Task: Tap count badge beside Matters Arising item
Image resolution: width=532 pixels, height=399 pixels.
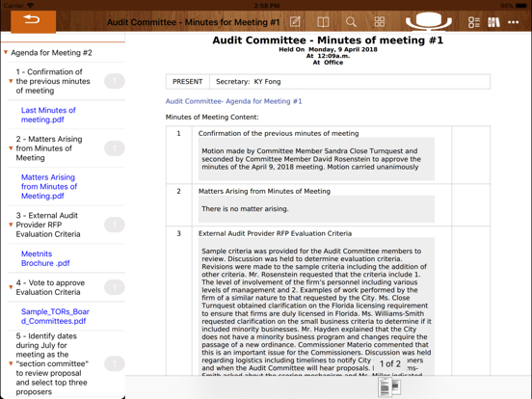Action: pos(115,148)
